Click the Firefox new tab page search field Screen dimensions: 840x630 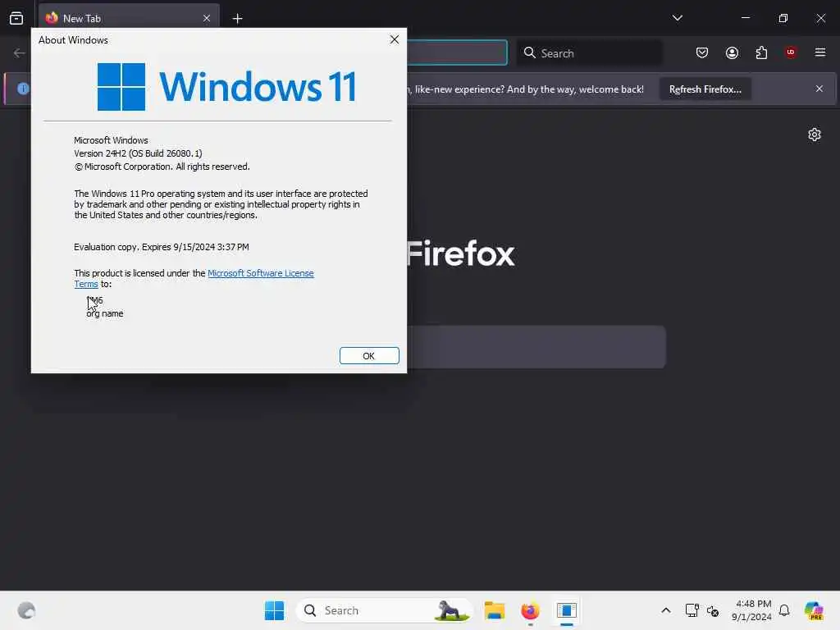click(536, 347)
